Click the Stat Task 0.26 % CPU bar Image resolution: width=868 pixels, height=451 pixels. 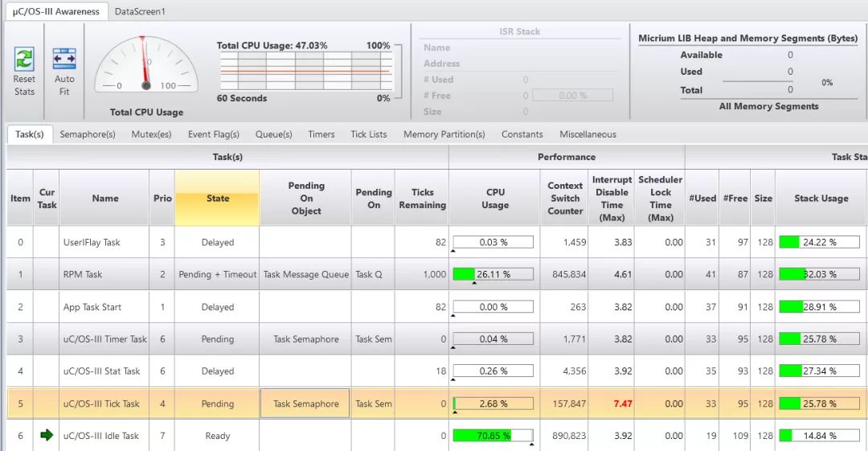(x=493, y=371)
